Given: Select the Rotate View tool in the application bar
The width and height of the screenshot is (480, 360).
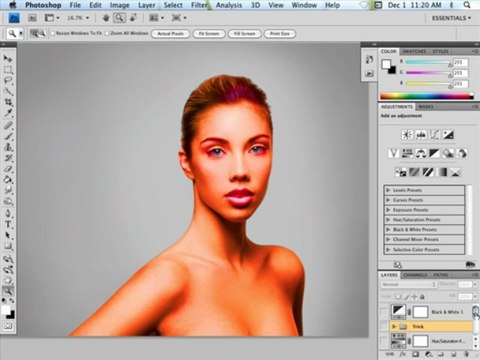Looking at the screenshot, I should 133,18.
